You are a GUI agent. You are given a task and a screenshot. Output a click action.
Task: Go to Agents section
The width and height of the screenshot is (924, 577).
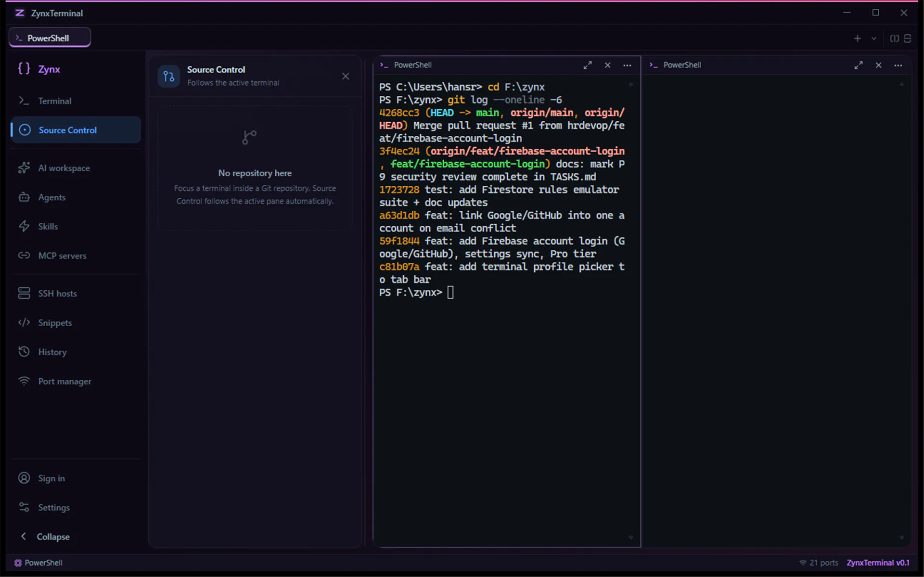click(x=76, y=197)
